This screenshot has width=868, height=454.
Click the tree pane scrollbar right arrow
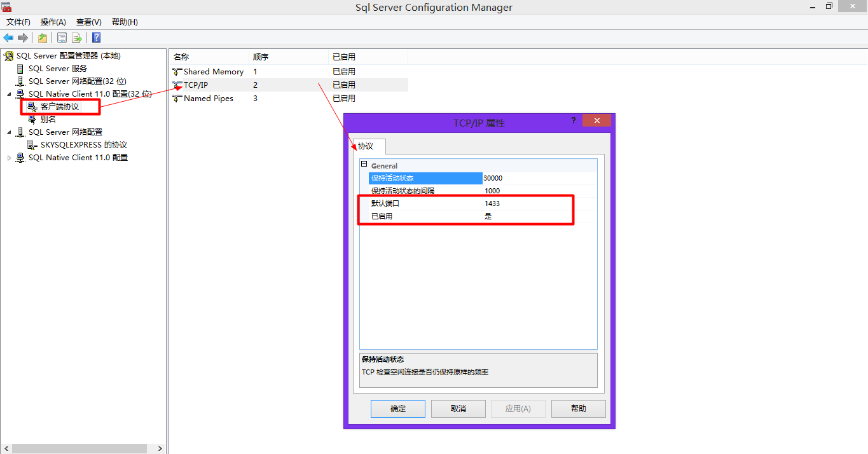click(160, 448)
